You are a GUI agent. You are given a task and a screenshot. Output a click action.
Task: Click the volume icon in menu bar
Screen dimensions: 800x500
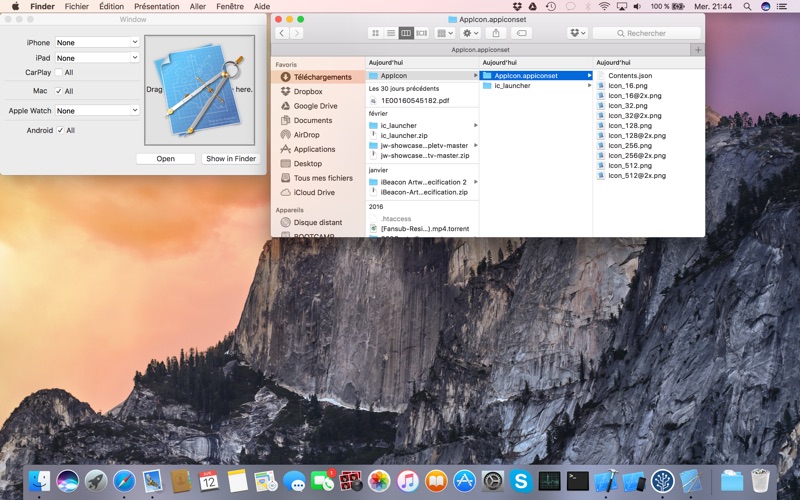pyautogui.click(x=637, y=6)
